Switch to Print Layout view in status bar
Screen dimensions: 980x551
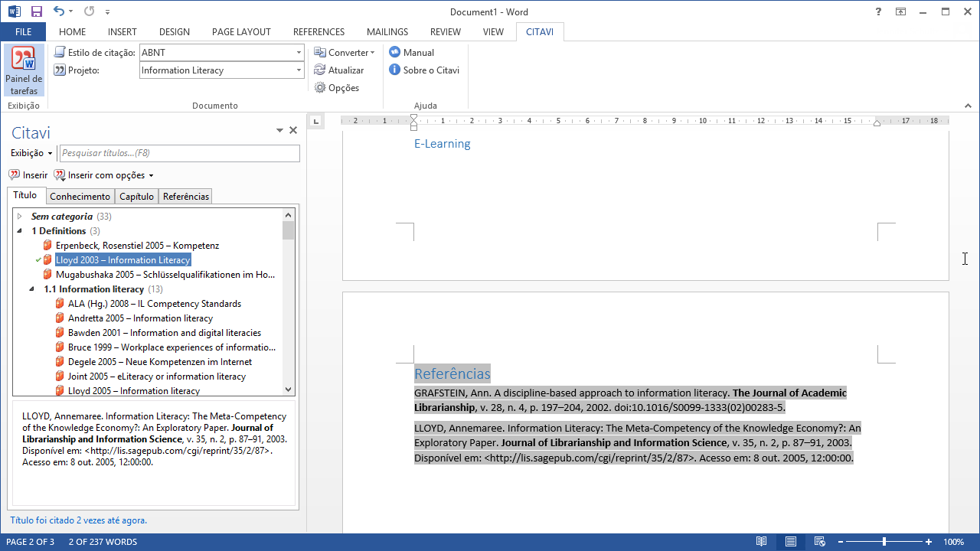tap(790, 542)
